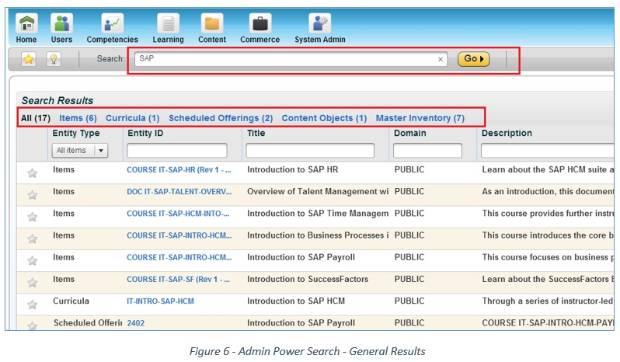Select the title Introduction to SAP HR
620x362 pixels.
pos(293,170)
